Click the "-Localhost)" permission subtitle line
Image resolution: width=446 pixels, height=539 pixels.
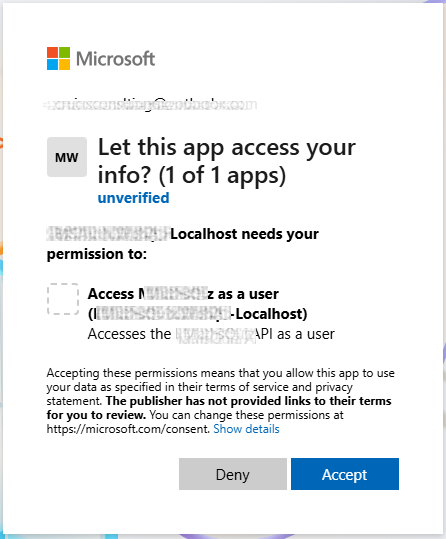(x=198, y=314)
